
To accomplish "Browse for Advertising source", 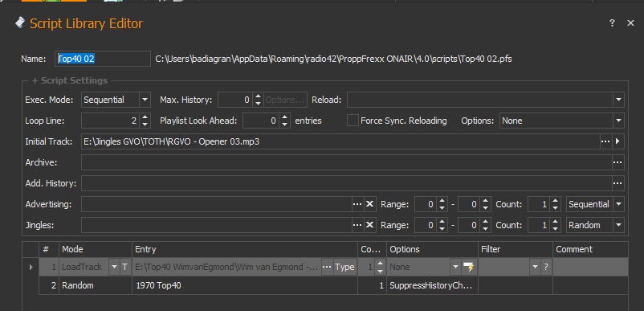I will click(x=357, y=204).
